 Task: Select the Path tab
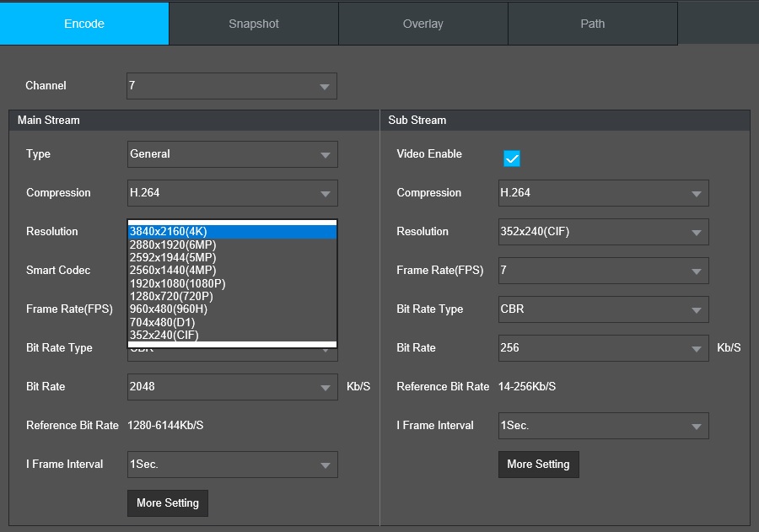pyautogui.click(x=593, y=24)
